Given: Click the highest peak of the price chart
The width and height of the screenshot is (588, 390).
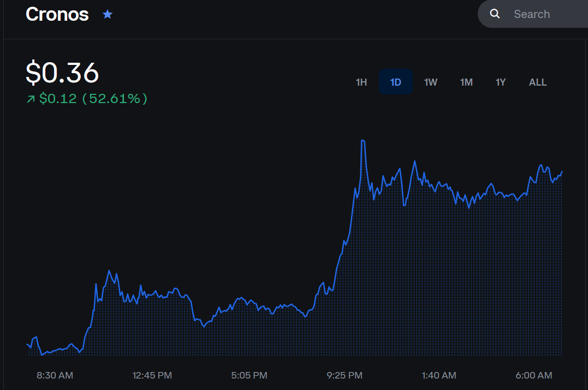Looking at the screenshot, I should (363, 141).
